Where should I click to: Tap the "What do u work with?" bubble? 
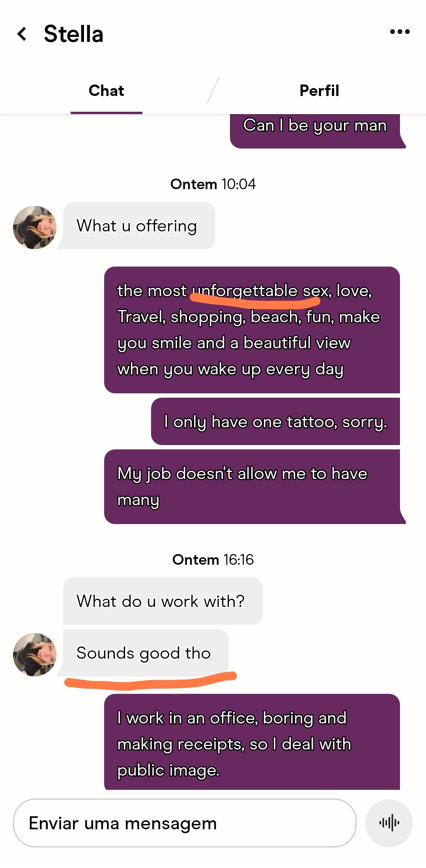click(163, 601)
